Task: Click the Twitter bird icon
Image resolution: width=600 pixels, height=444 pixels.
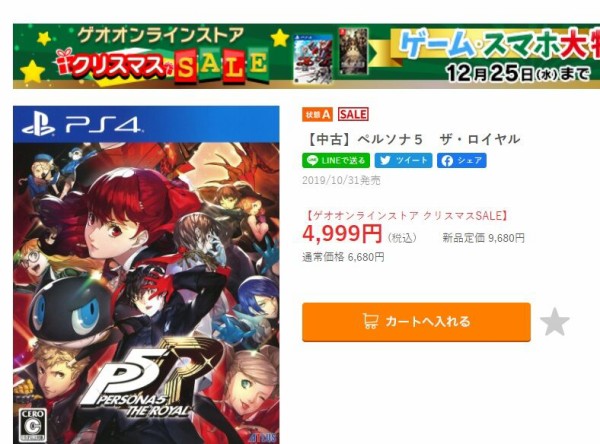Action: tap(385, 160)
